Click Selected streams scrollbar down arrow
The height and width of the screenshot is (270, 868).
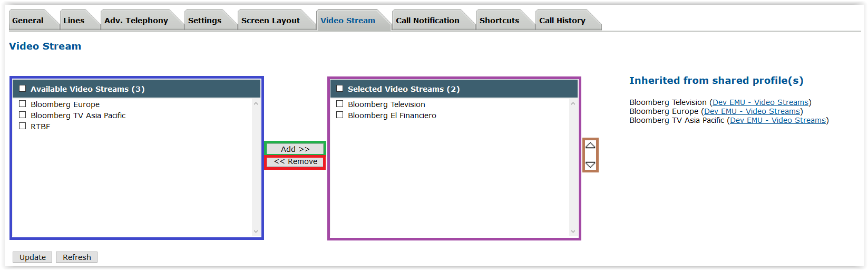(x=573, y=232)
